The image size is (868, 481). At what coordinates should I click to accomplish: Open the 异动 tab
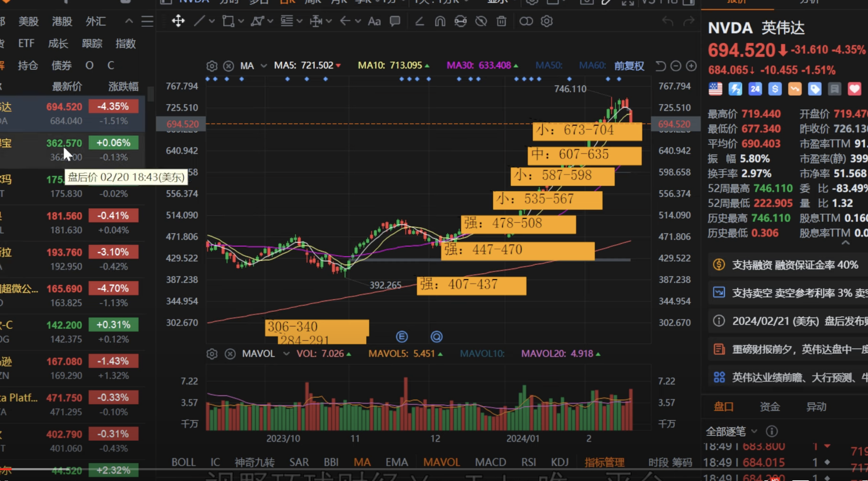816,407
